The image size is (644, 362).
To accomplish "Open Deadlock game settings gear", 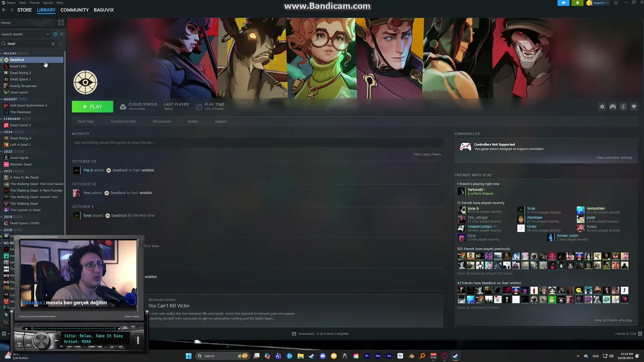I will (x=602, y=107).
